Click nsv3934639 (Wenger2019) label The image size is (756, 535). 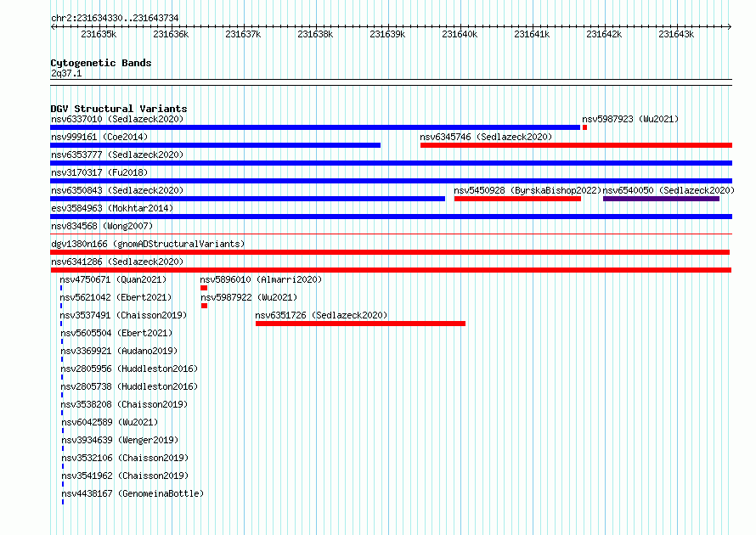click(120, 440)
